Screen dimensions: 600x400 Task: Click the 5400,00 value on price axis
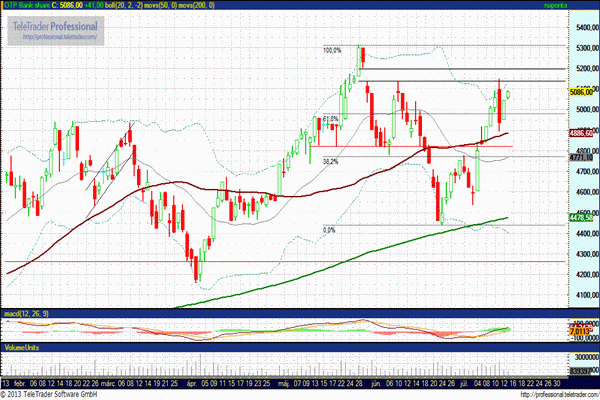(582, 28)
